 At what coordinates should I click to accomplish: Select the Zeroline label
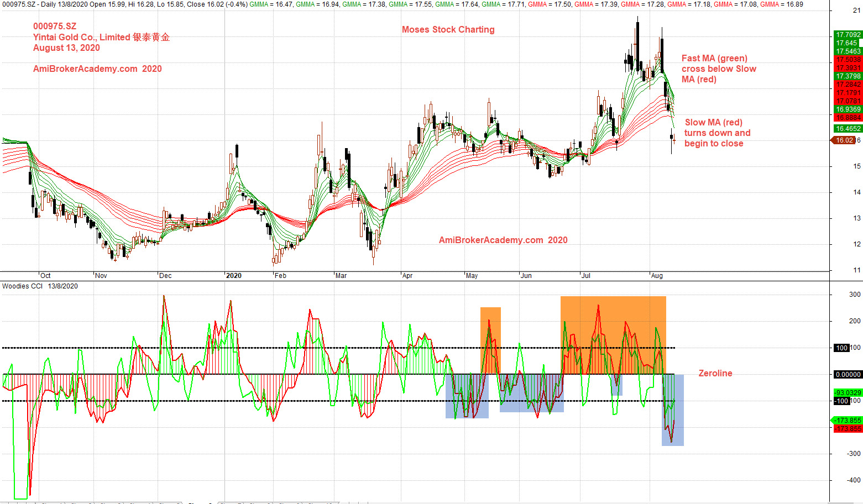pyautogui.click(x=715, y=374)
